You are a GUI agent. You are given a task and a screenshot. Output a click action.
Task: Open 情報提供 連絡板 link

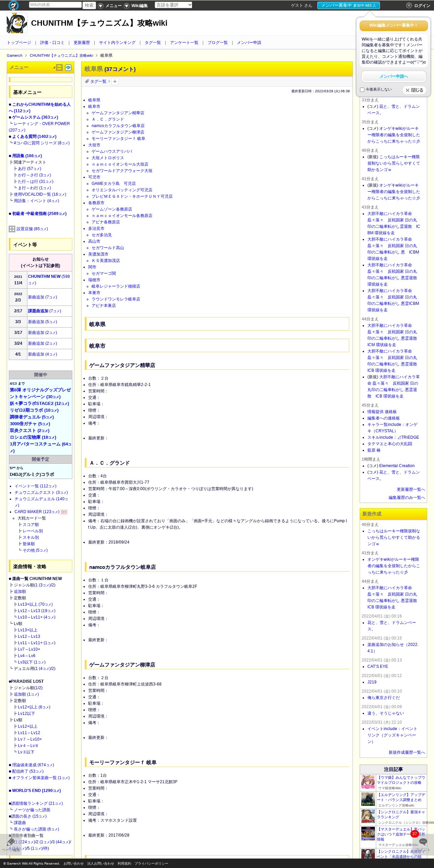[x=382, y=412]
